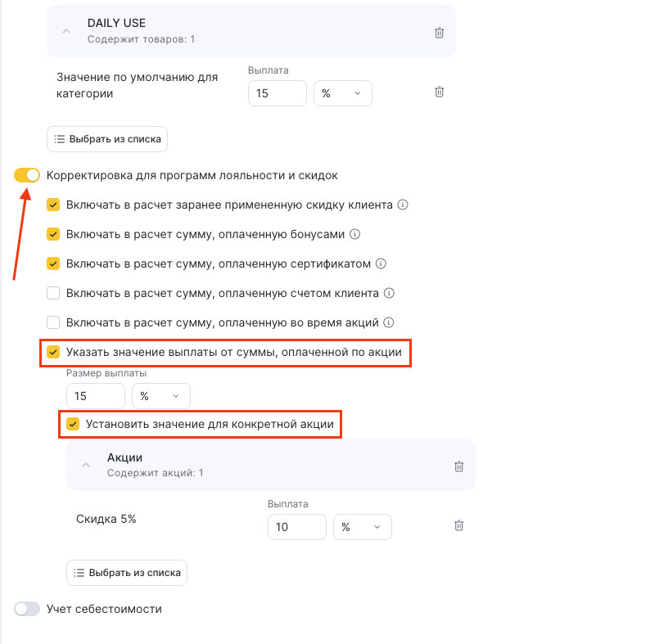Click Выбрать из списка button under DAILY USE
Viewport: 668px width, 644px height.
(x=107, y=139)
